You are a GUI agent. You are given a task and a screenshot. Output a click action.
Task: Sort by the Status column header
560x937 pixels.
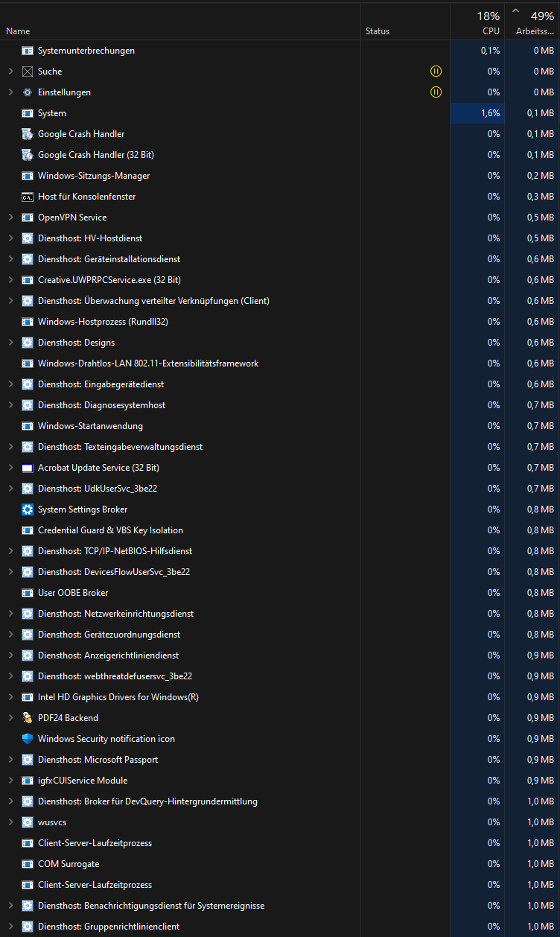[x=405, y=22]
